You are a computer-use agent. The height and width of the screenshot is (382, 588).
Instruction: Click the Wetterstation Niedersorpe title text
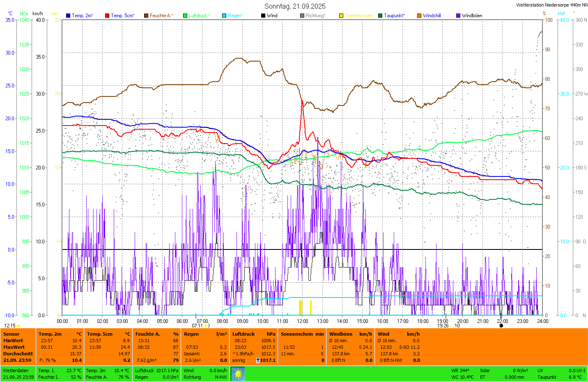pos(551,5)
